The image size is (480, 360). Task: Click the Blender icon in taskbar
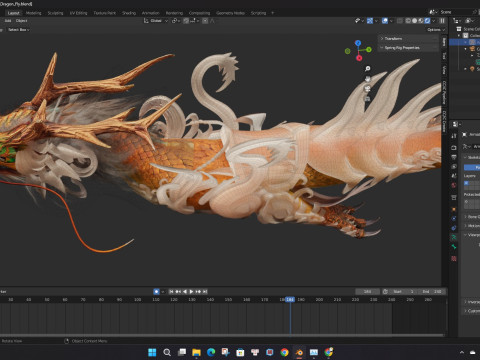point(299,352)
